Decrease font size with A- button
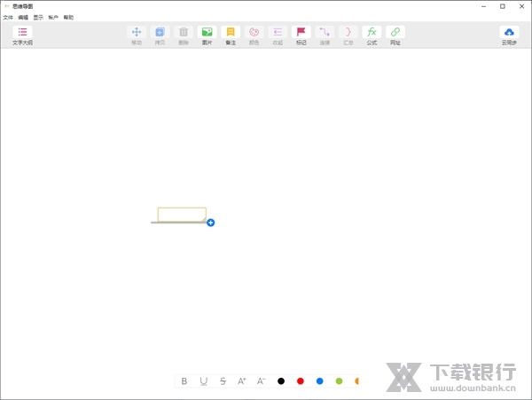532x400 pixels. 262,381
